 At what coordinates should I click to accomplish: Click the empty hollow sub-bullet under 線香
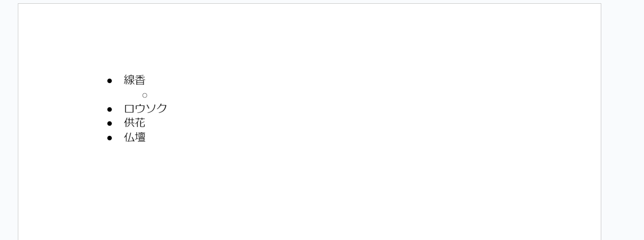(x=145, y=95)
